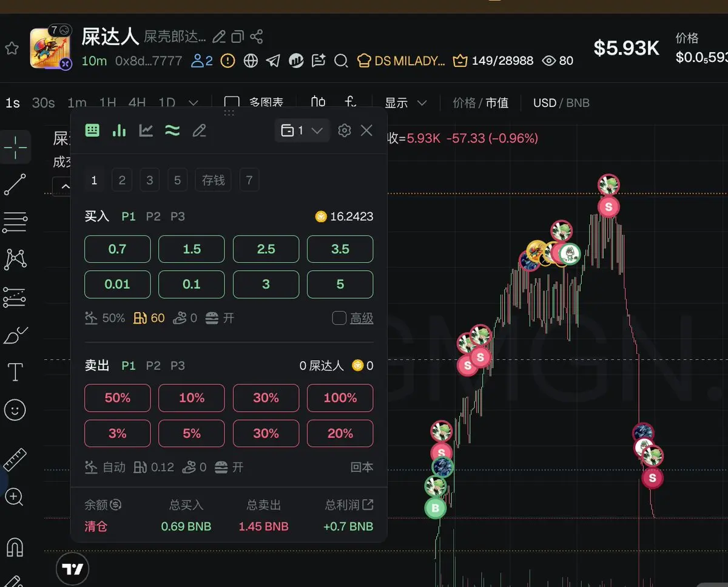This screenshot has height=587, width=728.
Task: Click the 回本 recover cost link
Action: 362,467
